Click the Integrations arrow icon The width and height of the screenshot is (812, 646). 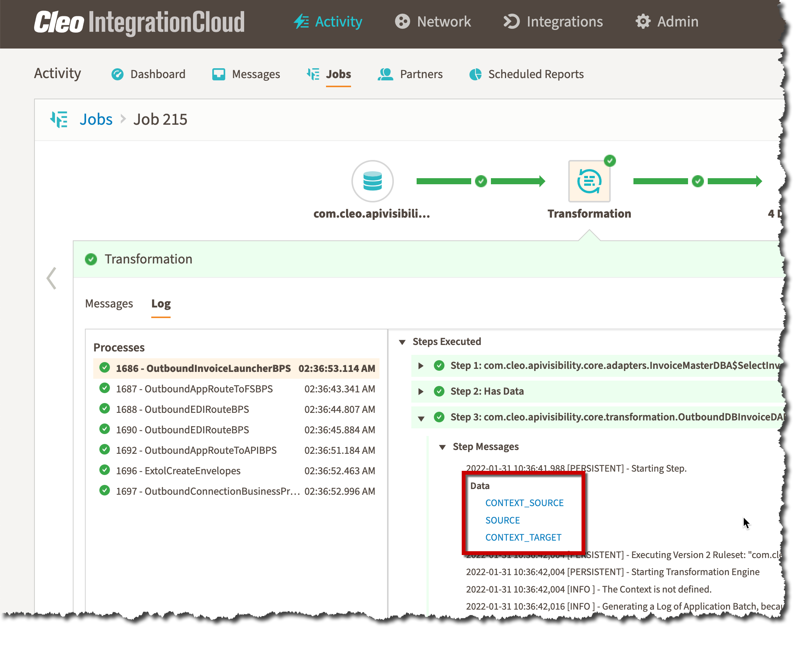click(x=511, y=22)
